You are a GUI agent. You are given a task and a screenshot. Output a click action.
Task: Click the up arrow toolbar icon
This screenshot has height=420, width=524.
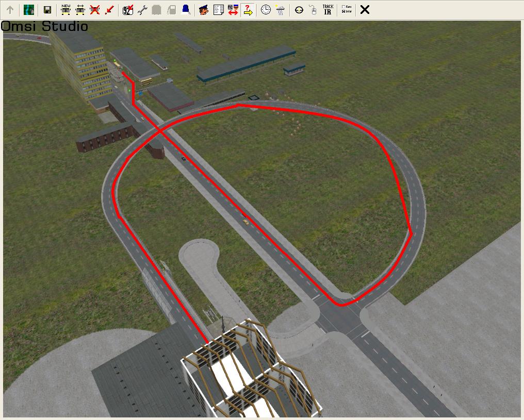10,10
